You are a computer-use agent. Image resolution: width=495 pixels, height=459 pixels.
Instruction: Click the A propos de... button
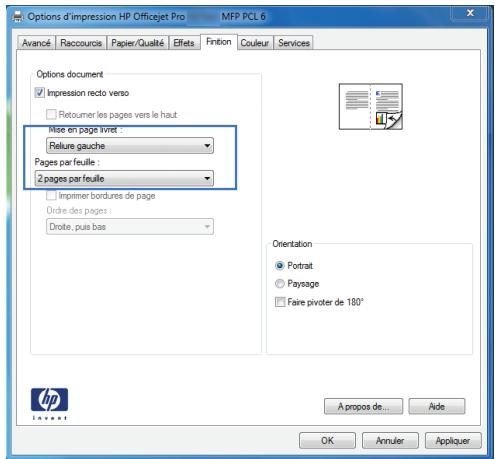(x=363, y=406)
